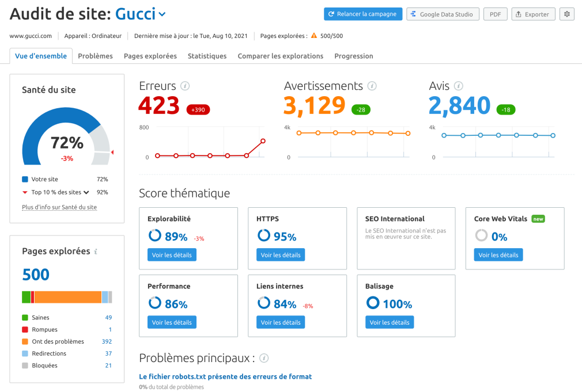Screen dimensions: 582x392
Task: Click the +390 errors change badge
Action: 198,110
